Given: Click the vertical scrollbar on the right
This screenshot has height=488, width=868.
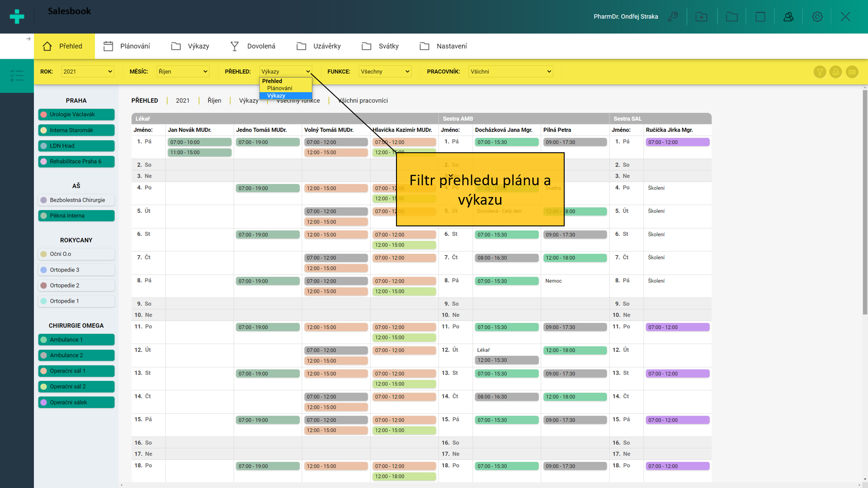Looking at the screenshot, I should (x=864, y=203).
